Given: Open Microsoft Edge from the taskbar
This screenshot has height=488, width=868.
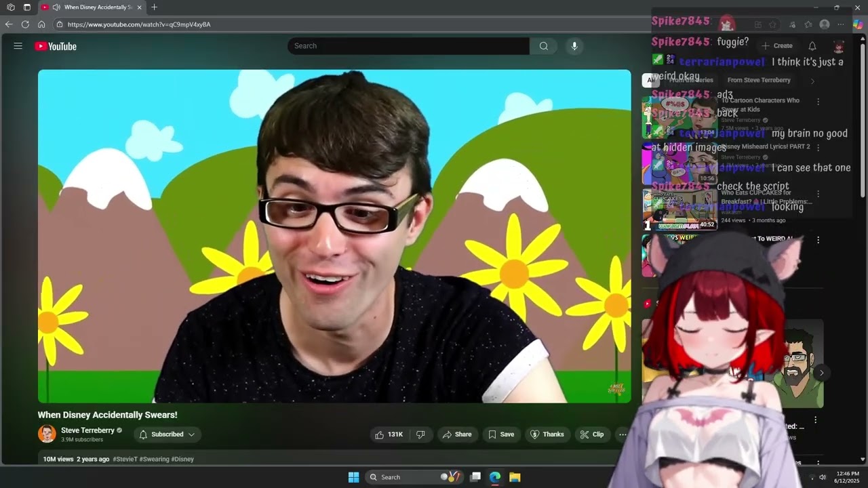Looking at the screenshot, I should [x=495, y=477].
